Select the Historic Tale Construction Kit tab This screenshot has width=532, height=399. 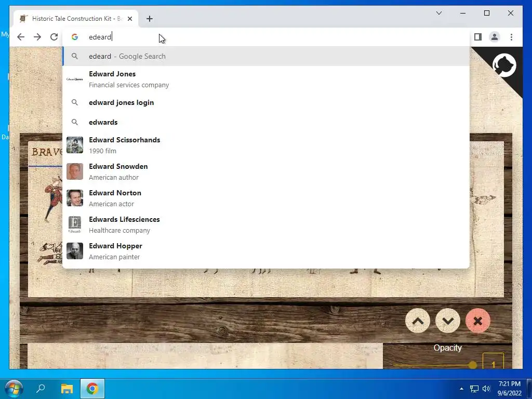coord(76,19)
